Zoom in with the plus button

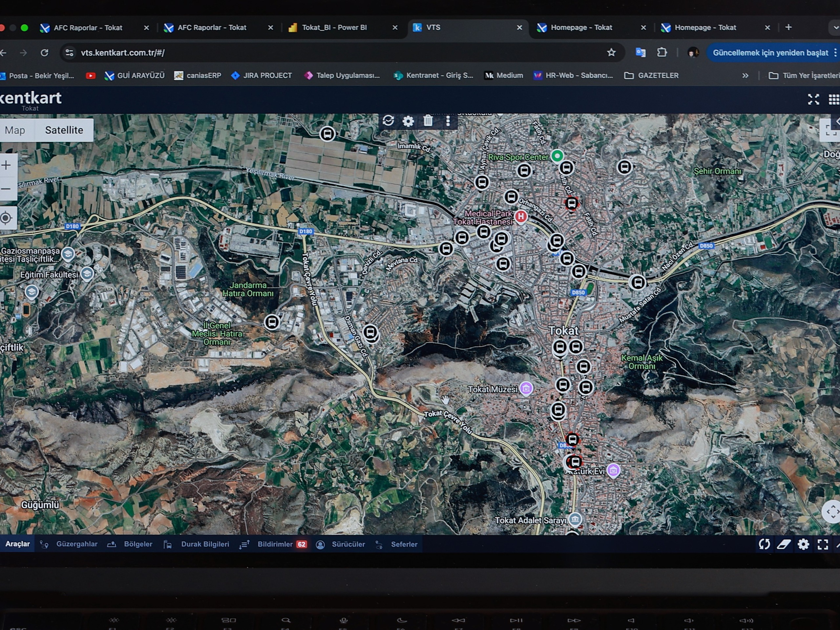pyautogui.click(x=7, y=166)
